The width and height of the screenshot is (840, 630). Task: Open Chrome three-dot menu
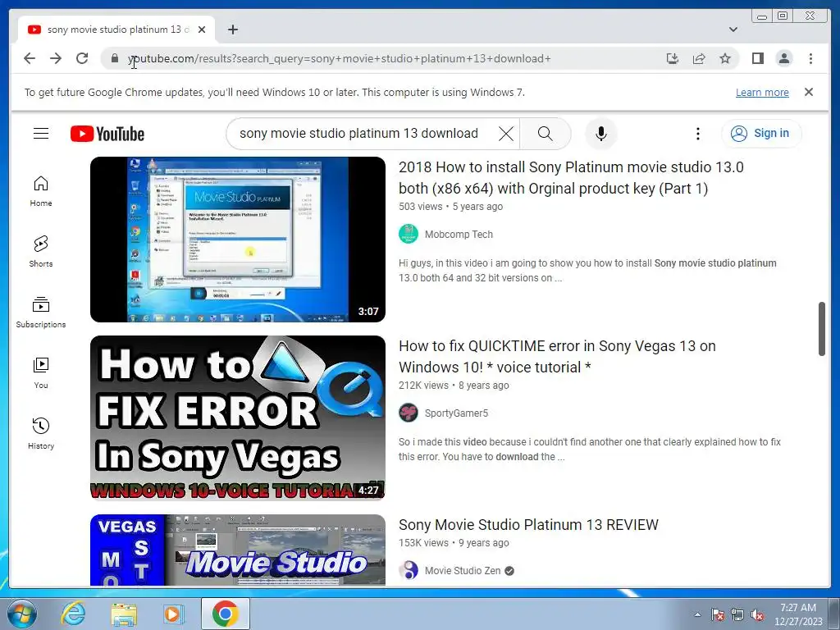tap(810, 58)
